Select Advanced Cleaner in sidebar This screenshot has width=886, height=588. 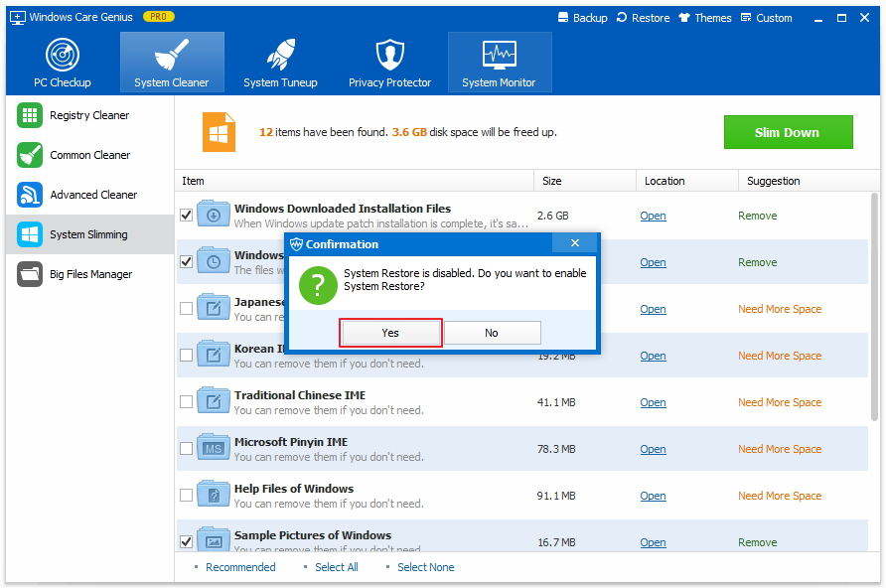click(x=89, y=195)
